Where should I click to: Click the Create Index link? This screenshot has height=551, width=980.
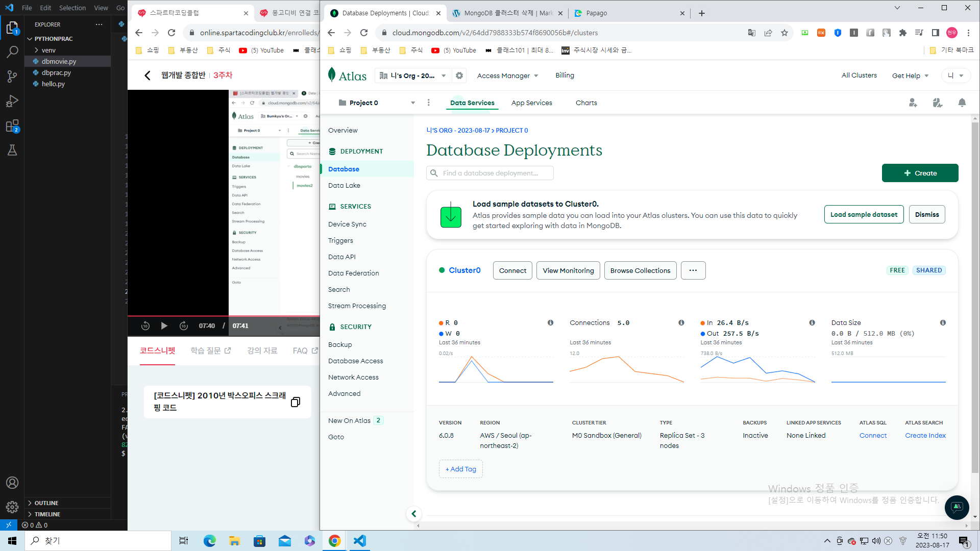click(925, 435)
